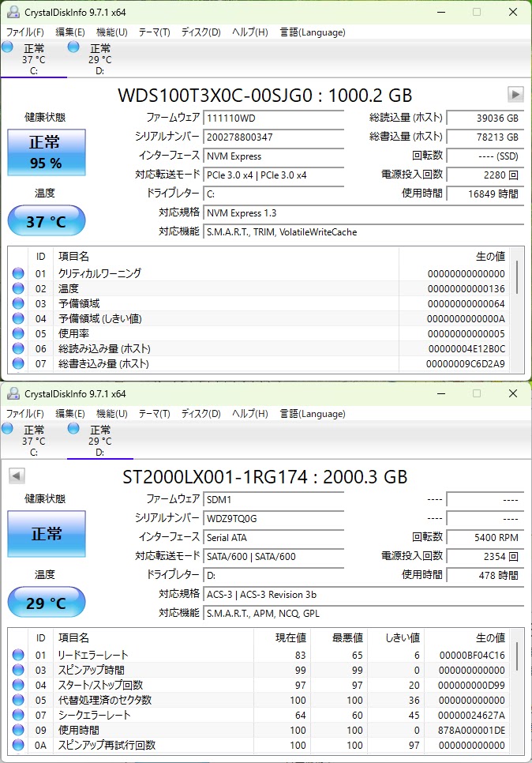Click CrystalDiskInfo app icon in top title bar
The width and height of the screenshot is (532, 763).
coord(13,12)
